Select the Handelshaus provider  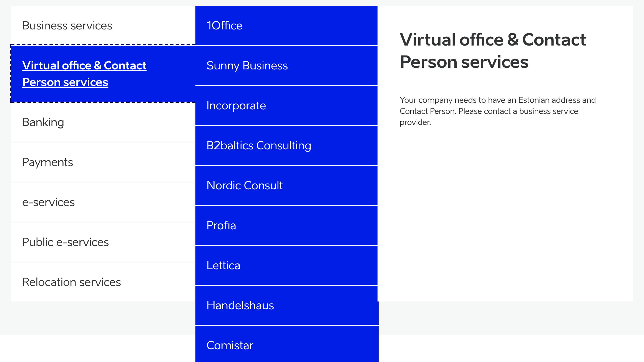(x=240, y=305)
